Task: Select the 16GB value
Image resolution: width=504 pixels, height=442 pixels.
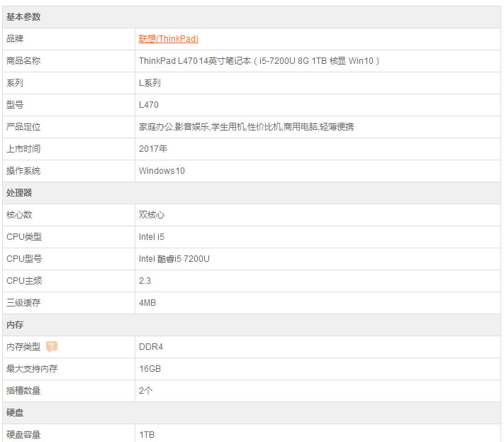Action: (150, 369)
